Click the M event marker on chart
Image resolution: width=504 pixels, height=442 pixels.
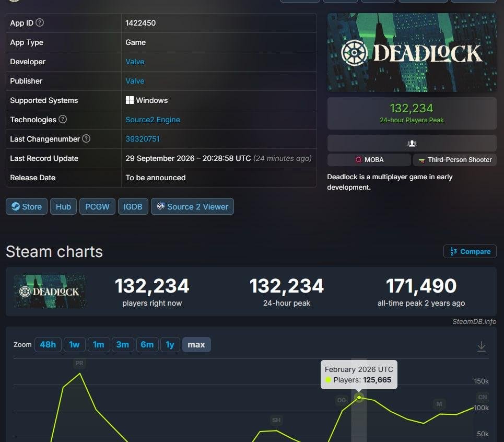click(x=439, y=404)
